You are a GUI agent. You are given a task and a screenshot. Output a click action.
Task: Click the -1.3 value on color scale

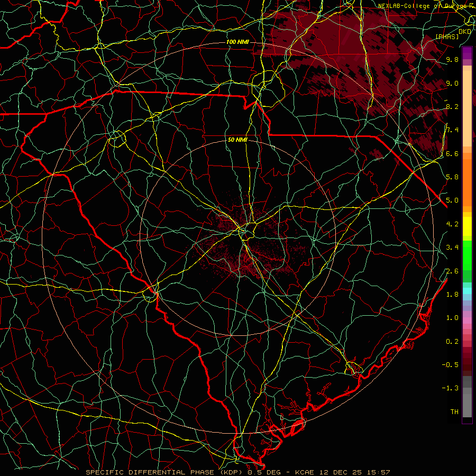tap(450, 388)
